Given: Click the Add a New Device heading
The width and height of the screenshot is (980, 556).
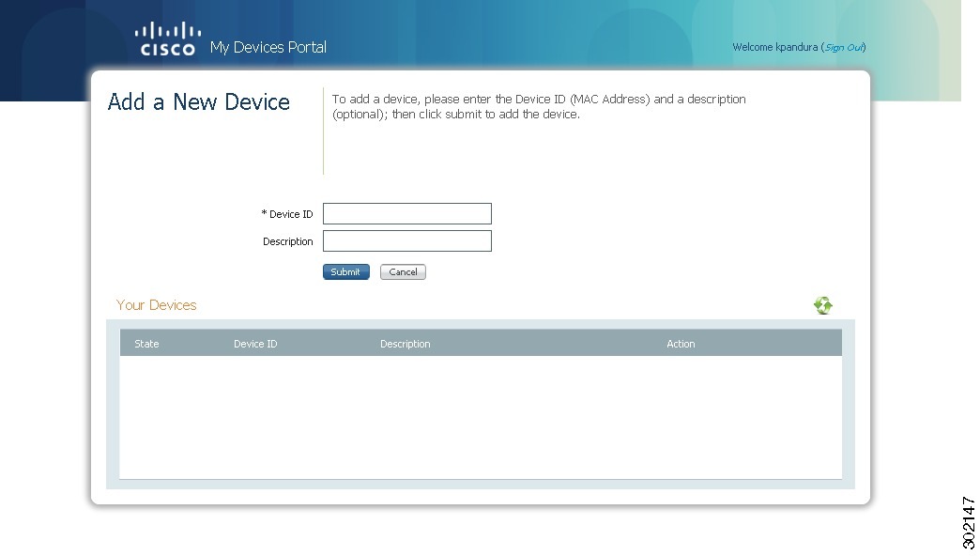Looking at the screenshot, I should [198, 101].
